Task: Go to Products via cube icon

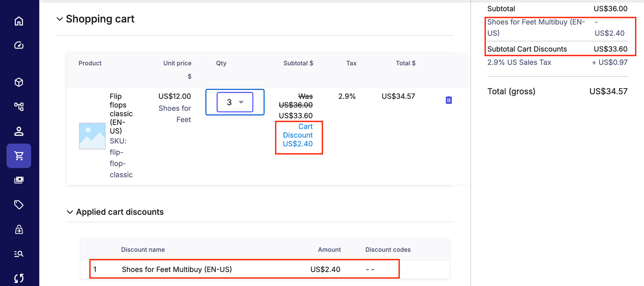Action: click(19, 83)
